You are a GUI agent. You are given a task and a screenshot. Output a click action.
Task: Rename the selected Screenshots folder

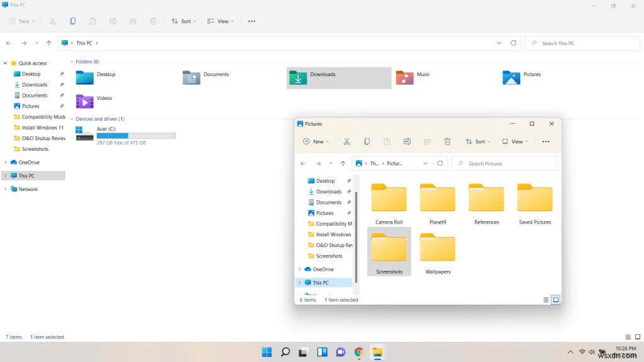[x=407, y=141]
